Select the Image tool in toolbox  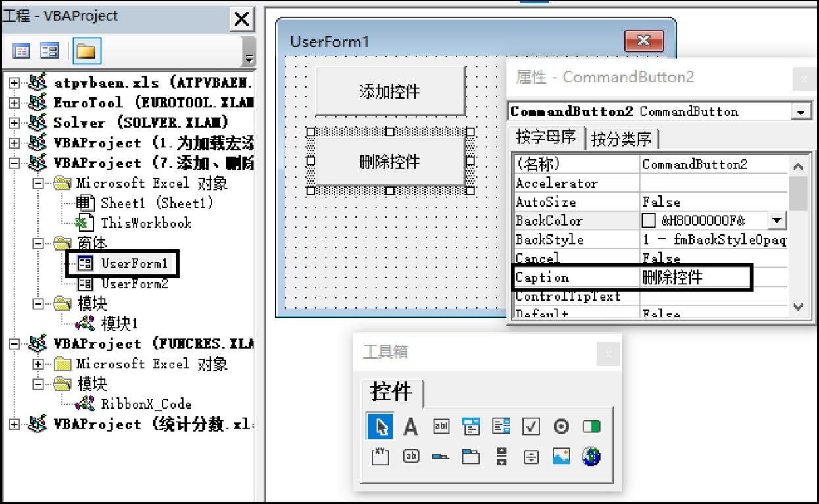pos(561,456)
